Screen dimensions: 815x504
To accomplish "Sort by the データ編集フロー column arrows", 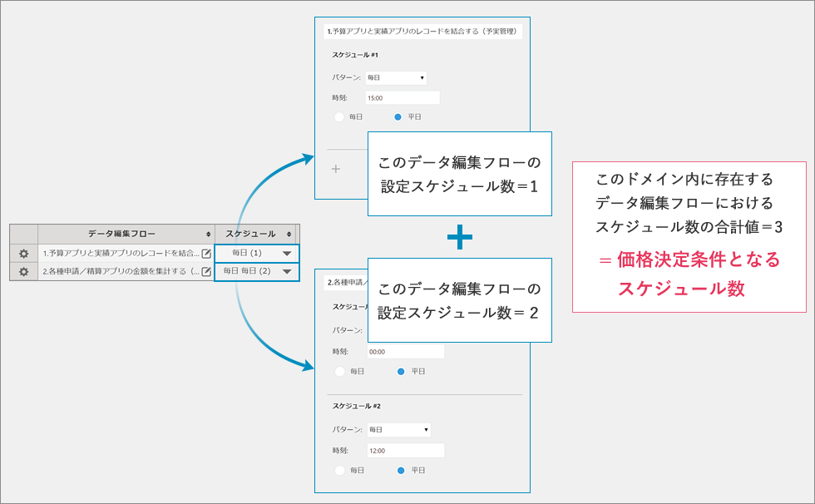I will (208, 235).
